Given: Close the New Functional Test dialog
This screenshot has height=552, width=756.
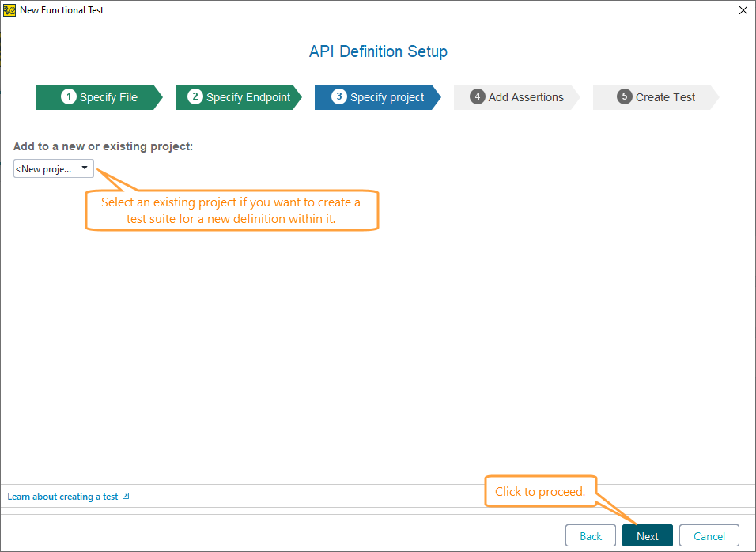Looking at the screenshot, I should 743,10.
